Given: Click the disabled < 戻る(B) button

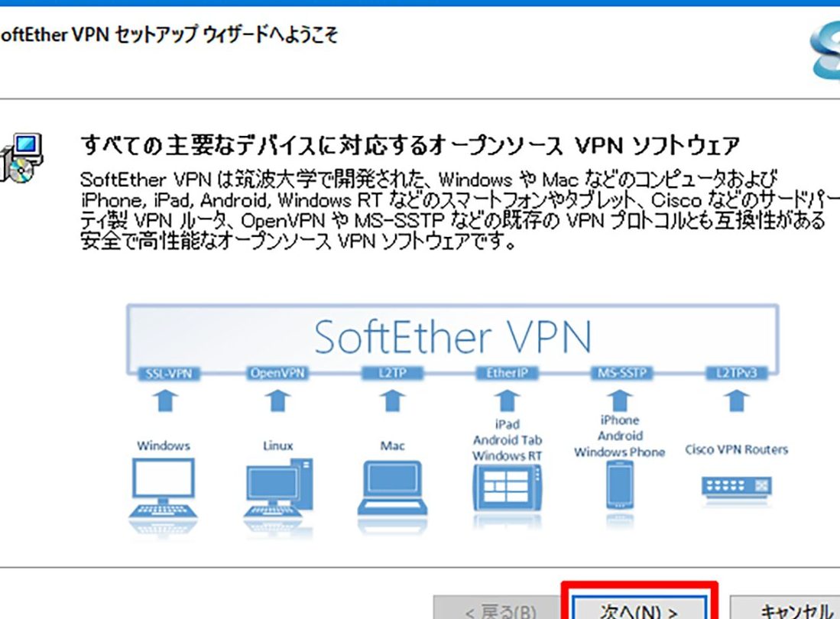Looking at the screenshot, I should tap(501, 611).
